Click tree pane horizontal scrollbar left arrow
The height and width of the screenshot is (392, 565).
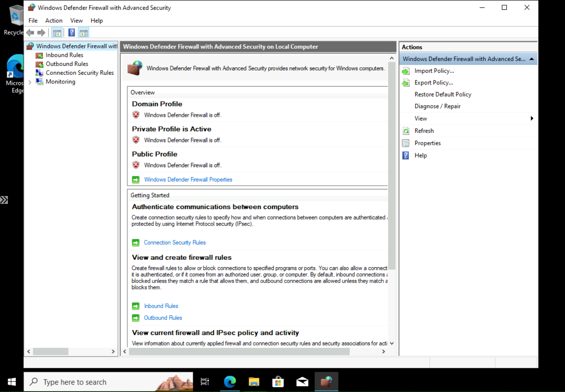point(29,351)
